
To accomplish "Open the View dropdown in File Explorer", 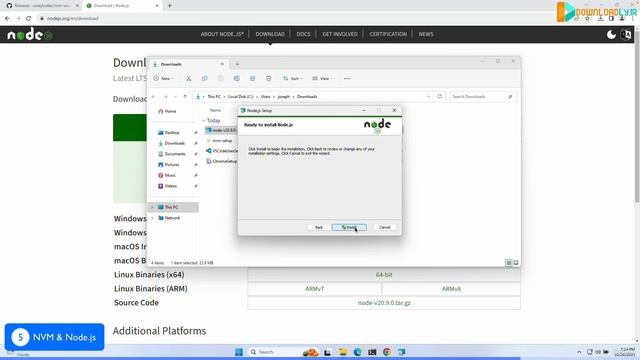I will pos(322,78).
